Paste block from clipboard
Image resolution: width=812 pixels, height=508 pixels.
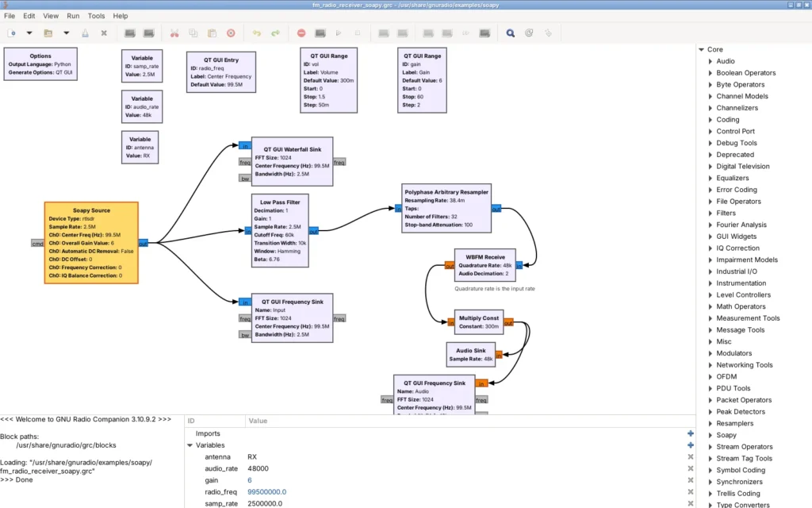pyautogui.click(x=212, y=33)
